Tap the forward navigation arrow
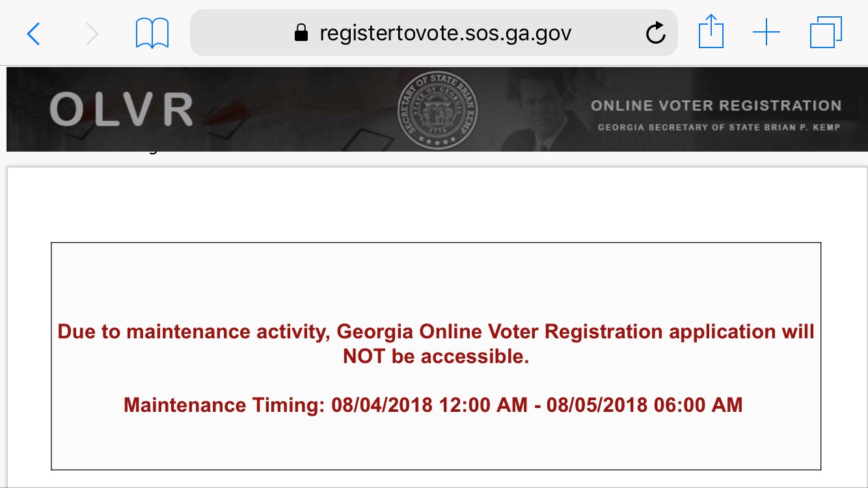868x488 pixels. (92, 33)
